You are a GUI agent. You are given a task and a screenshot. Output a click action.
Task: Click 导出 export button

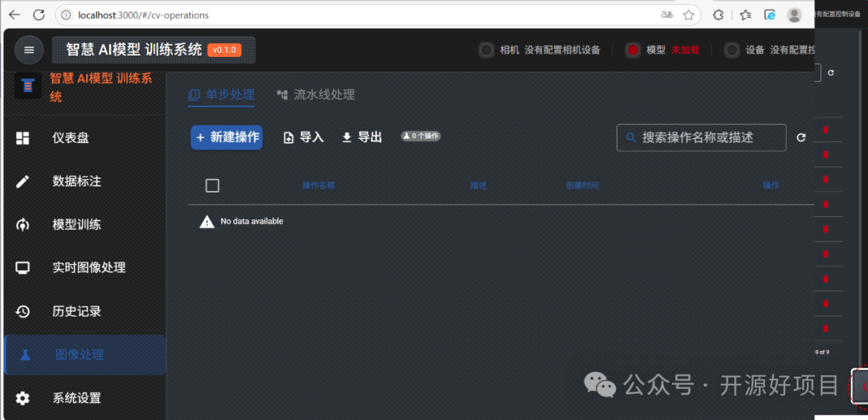362,137
